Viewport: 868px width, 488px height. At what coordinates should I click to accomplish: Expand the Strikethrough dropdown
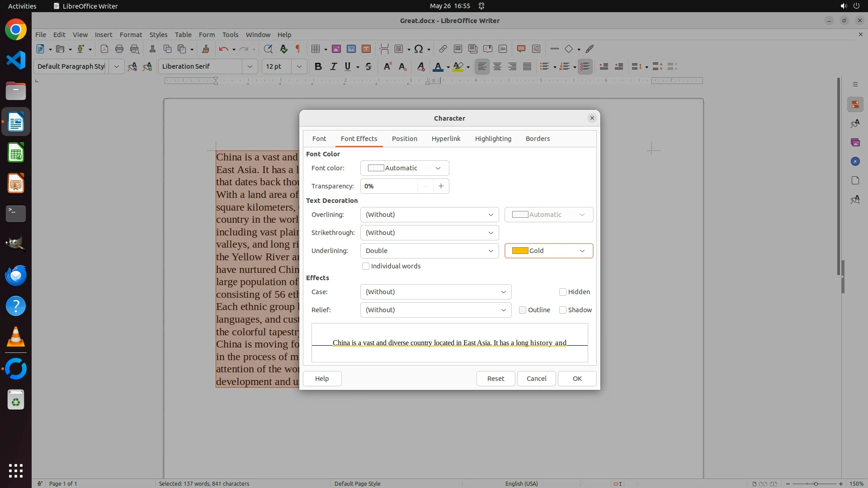point(429,233)
